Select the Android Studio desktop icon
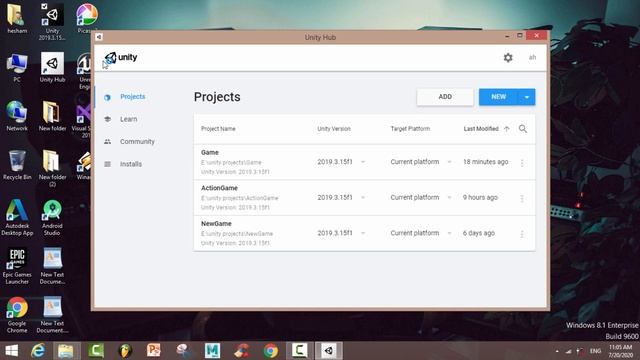The image size is (640, 360). pos(52,218)
